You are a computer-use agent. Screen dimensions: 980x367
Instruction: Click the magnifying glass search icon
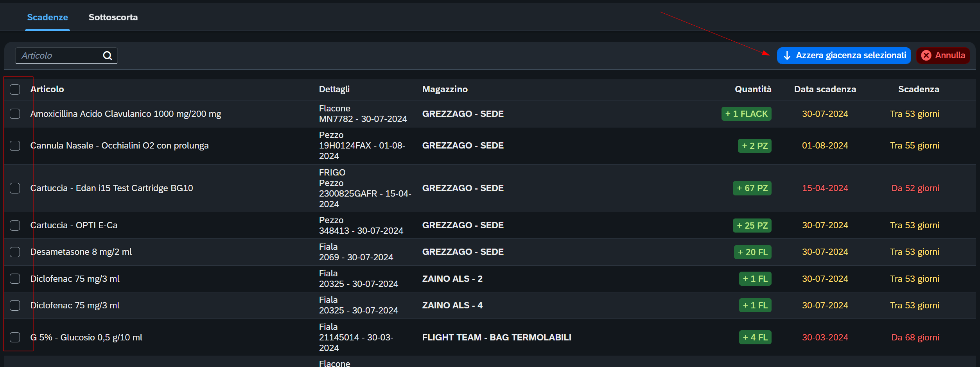(x=108, y=56)
